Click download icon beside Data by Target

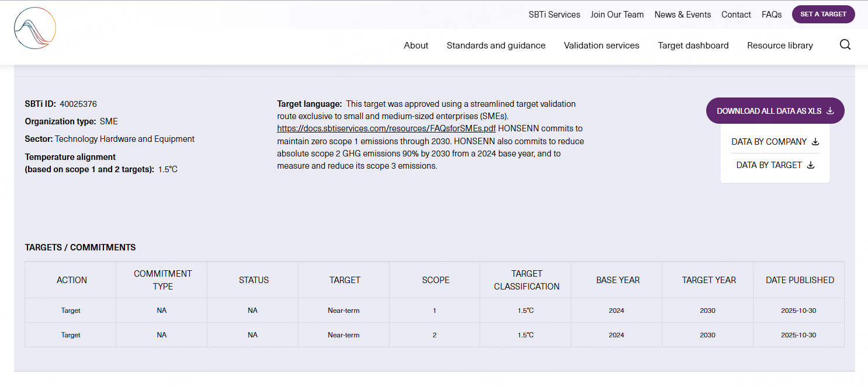click(x=810, y=165)
